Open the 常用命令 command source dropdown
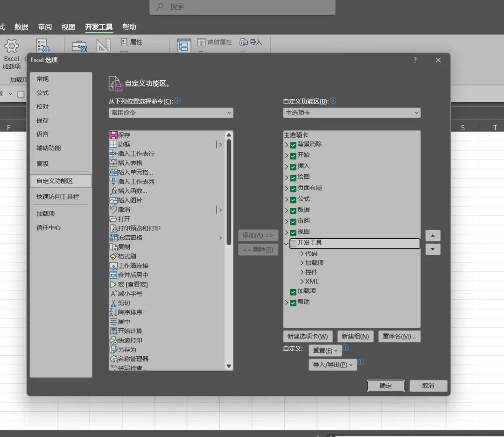Viewport: 504px width, 437px height. coord(171,113)
